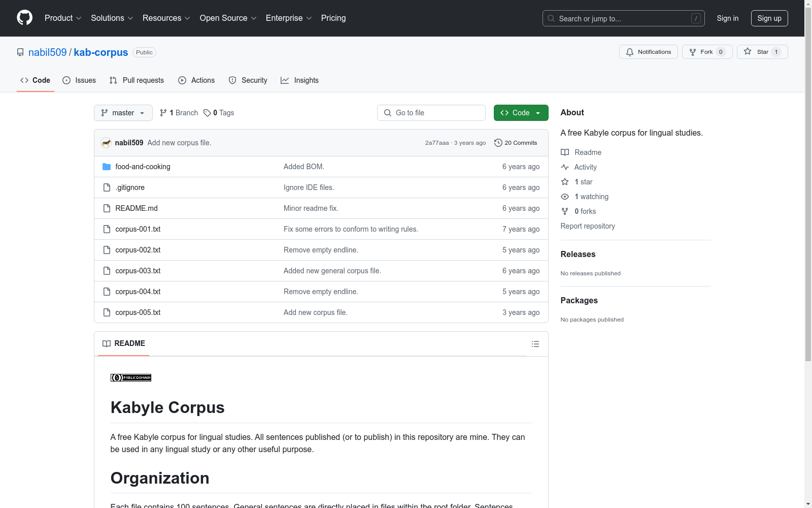
Task: Click the Sign in link
Action: tap(728, 18)
